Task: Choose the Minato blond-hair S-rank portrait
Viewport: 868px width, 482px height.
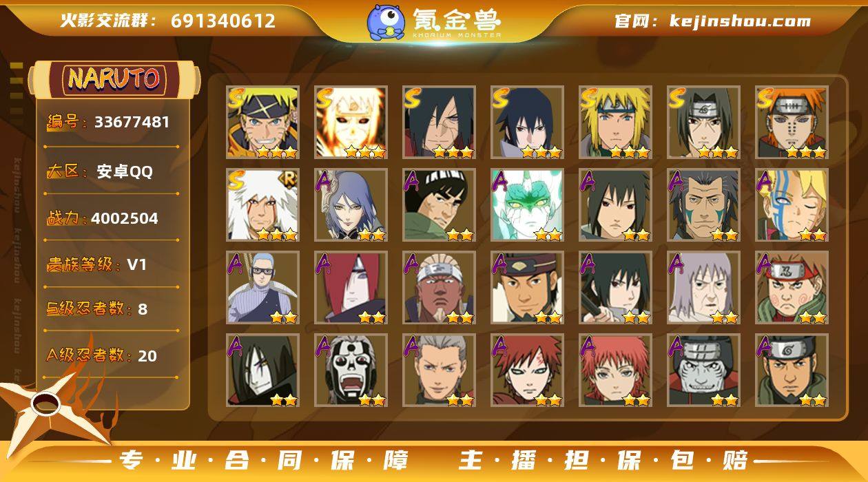Action: tap(616, 123)
